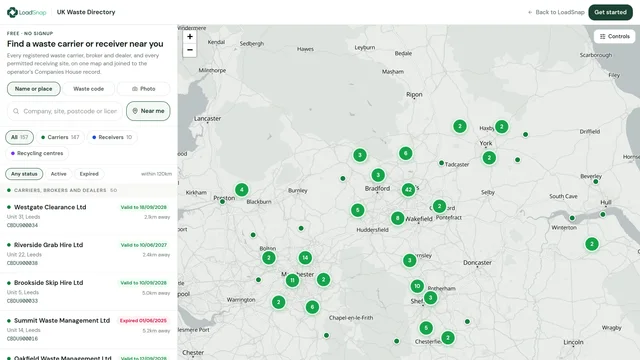
Task: Click the search magnifier icon
Action: point(16,111)
